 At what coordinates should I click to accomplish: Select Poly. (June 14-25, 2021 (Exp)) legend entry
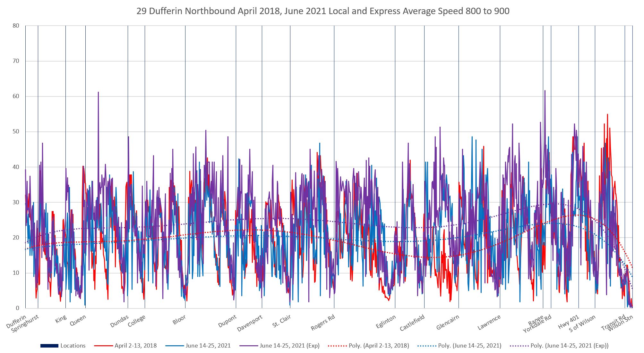point(569,346)
